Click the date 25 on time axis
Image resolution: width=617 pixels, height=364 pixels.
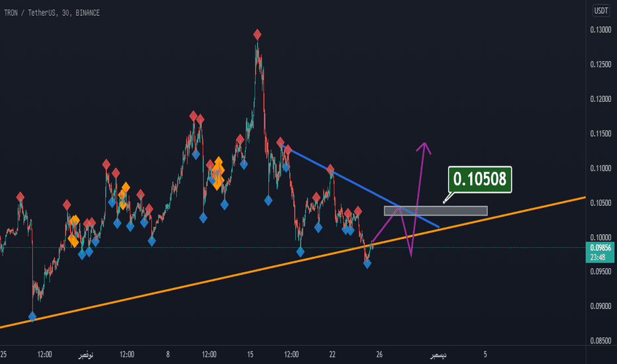tap(3, 355)
